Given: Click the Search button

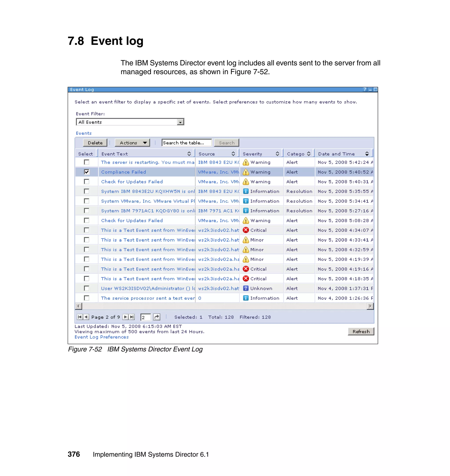Looking at the screenshot, I should point(227,143).
